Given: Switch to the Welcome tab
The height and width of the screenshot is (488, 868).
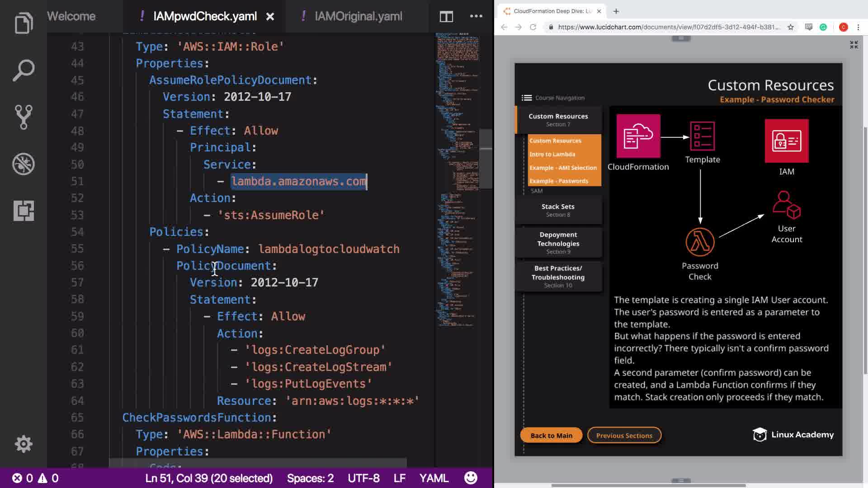Looking at the screenshot, I should click(x=71, y=16).
